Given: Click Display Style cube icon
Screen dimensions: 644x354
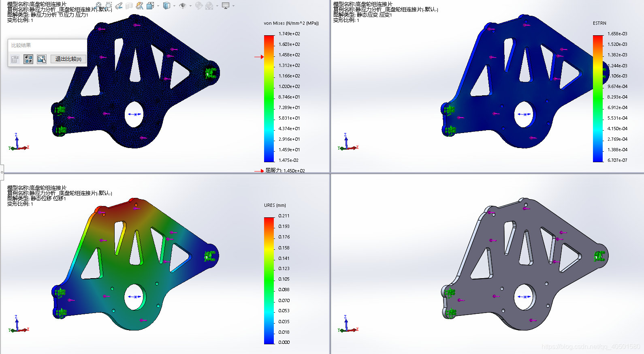Looking at the screenshot, I should coord(166,6).
